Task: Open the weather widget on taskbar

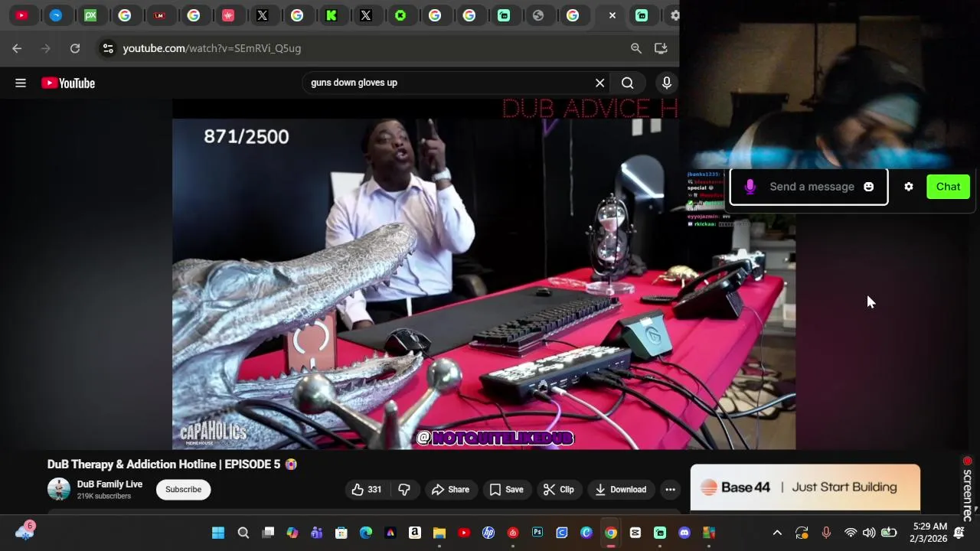Action: point(24,531)
